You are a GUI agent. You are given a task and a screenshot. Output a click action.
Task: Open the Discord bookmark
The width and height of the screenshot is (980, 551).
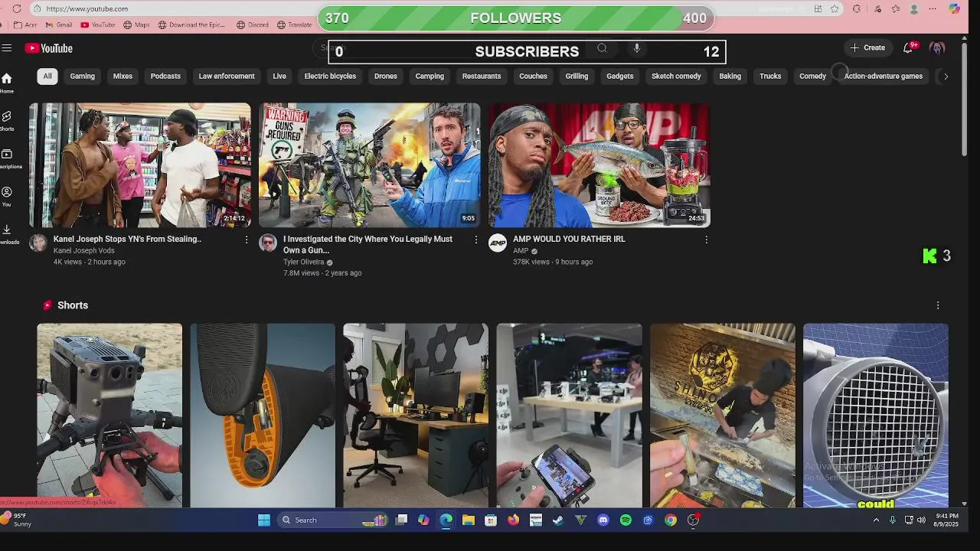[253, 24]
